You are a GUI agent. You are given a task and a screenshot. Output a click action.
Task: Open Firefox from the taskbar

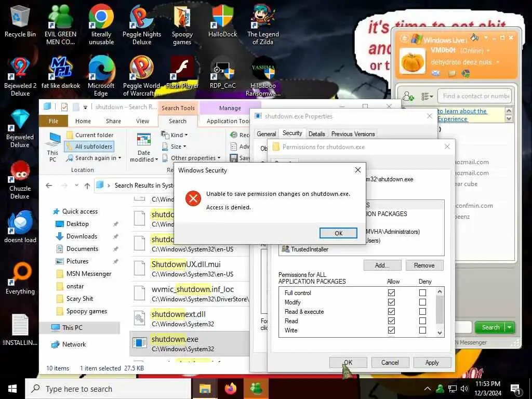[231, 389]
